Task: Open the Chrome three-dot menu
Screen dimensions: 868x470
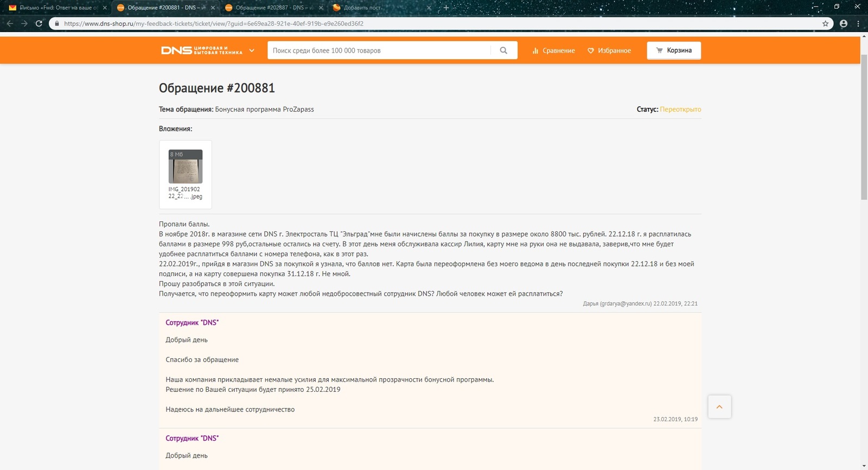Action: click(858, 23)
